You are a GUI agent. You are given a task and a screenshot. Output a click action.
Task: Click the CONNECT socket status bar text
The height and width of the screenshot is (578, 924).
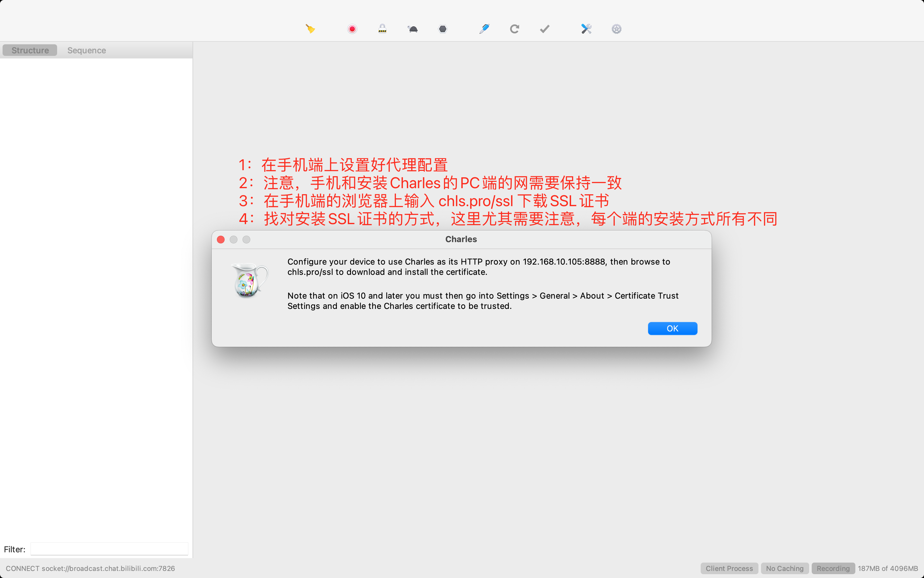click(x=90, y=568)
